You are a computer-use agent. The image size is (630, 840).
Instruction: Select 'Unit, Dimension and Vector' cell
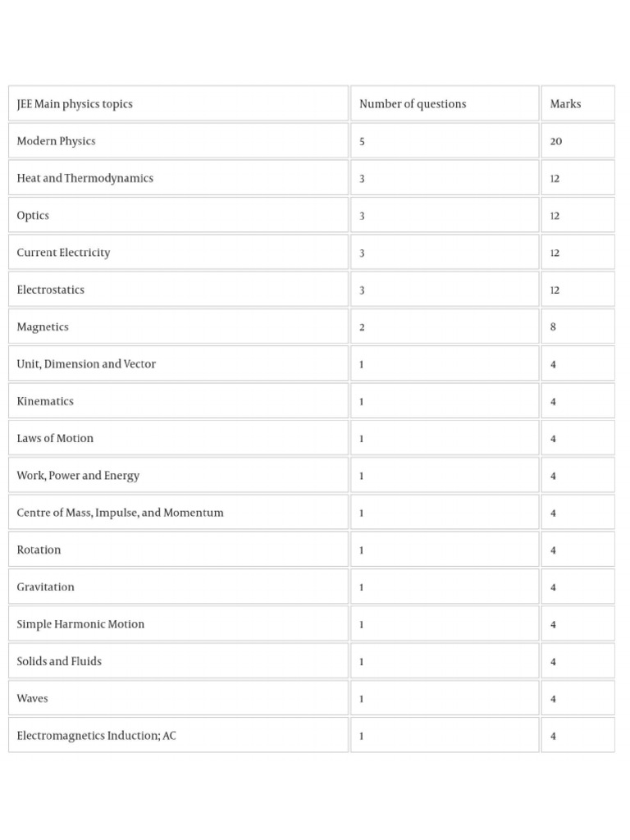pyautogui.click(x=178, y=363)
